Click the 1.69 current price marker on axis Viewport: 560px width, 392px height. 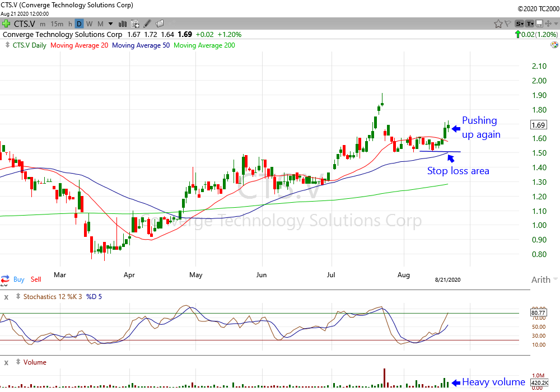point(538,125)
